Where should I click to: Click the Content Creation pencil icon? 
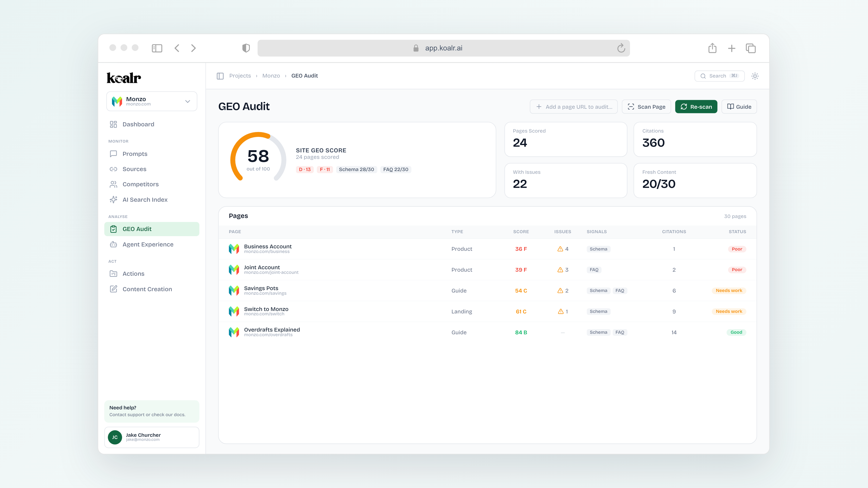click(x=113, y=289)
